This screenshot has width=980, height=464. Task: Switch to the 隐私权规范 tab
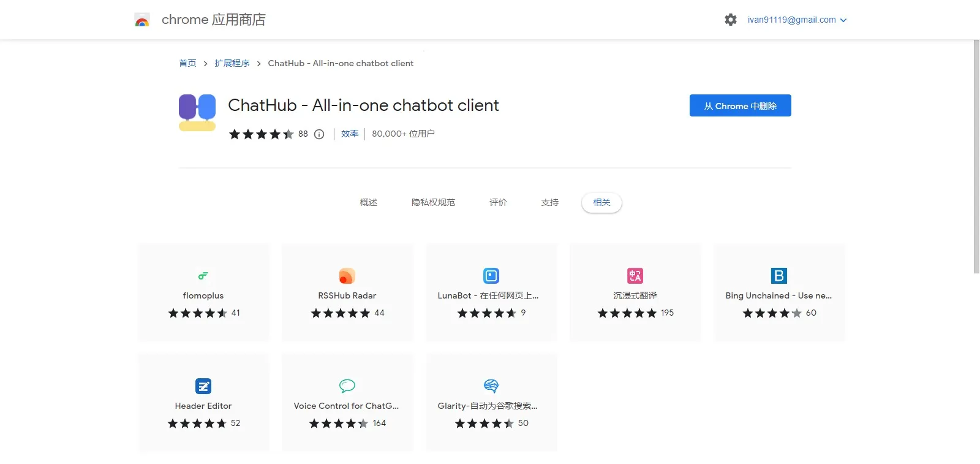(x=434, y=202)
